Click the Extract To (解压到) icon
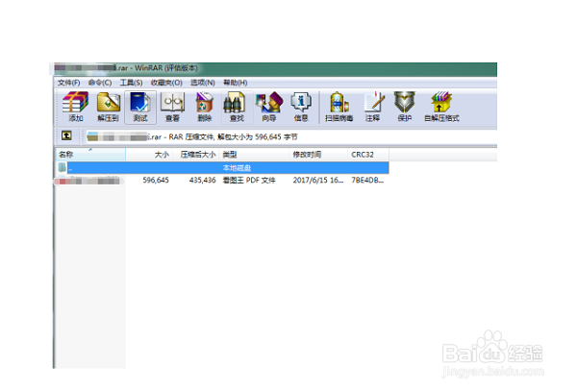The width and height of the screenshot is (577, 392). (108, 107)
